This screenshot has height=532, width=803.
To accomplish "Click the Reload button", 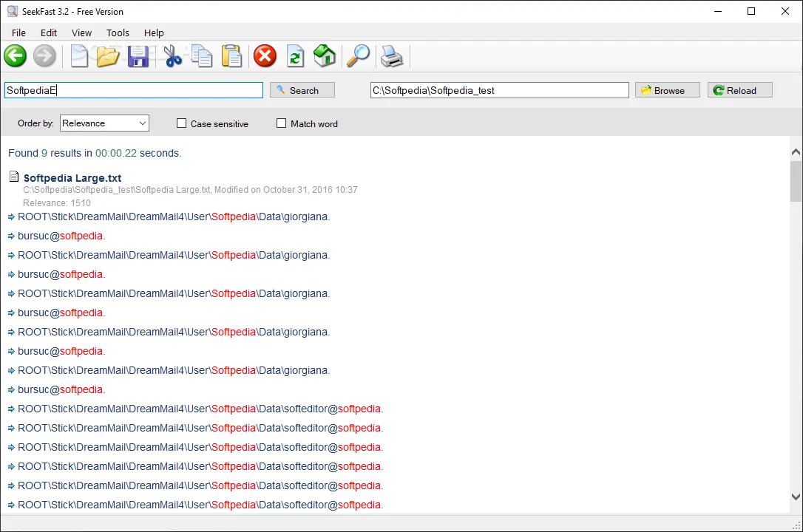I will click(740, 90).
